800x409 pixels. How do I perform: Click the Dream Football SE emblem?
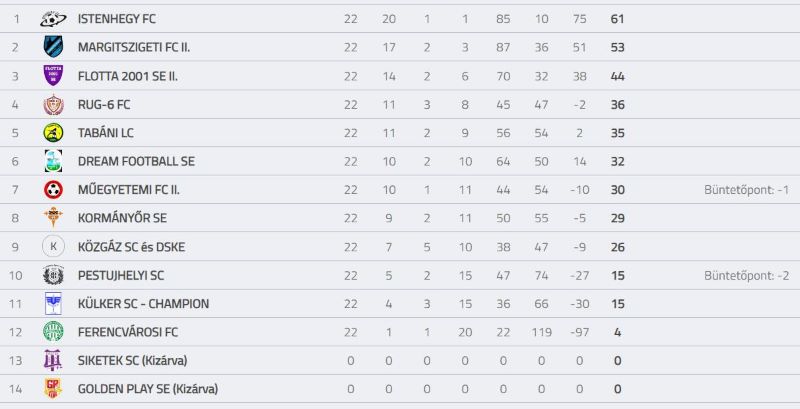(x=53, y=161)
